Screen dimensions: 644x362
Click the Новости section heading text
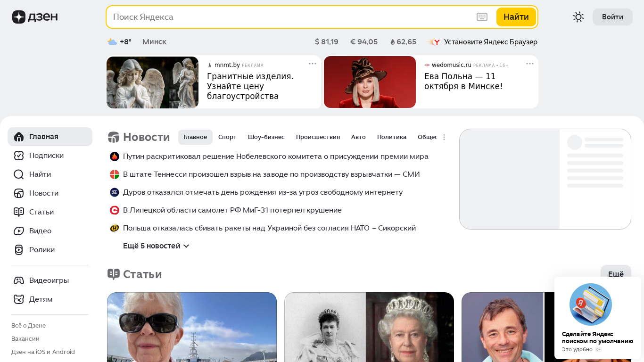[x=147, y=137]
